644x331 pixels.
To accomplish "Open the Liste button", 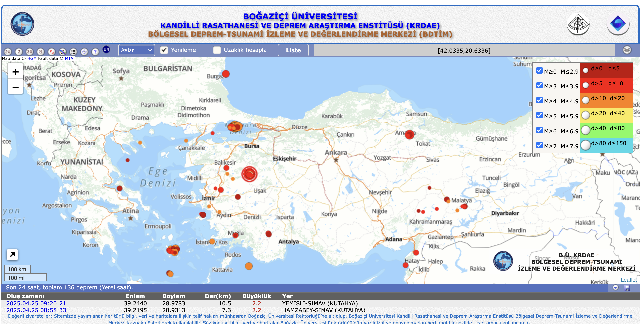I will click(293, 50).
